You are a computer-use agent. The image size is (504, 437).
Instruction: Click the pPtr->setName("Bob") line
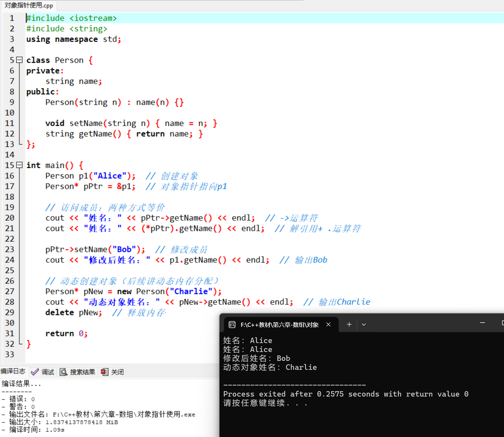click(95, 249)
